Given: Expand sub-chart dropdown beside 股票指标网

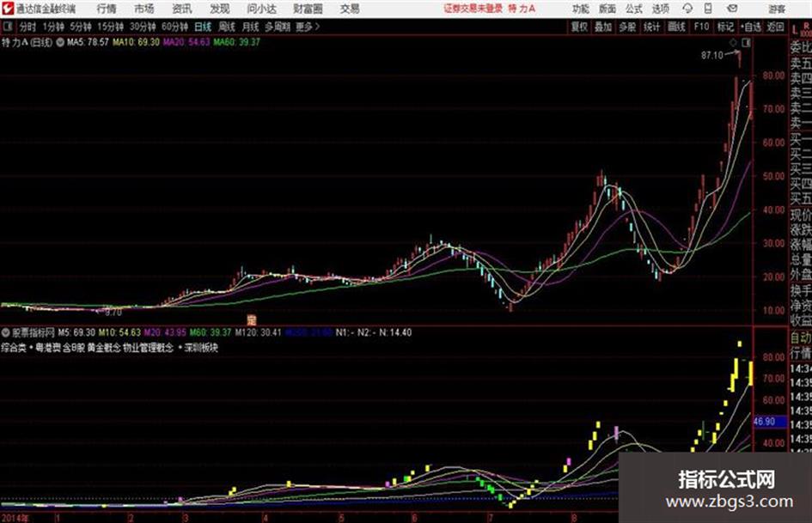Looking at the screenshot, I should click(6, 332).
